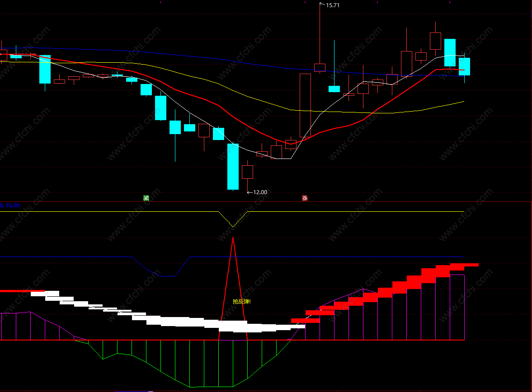Click the peak of the red indicator spike
532x392 pixels.
tap(233, 238)
